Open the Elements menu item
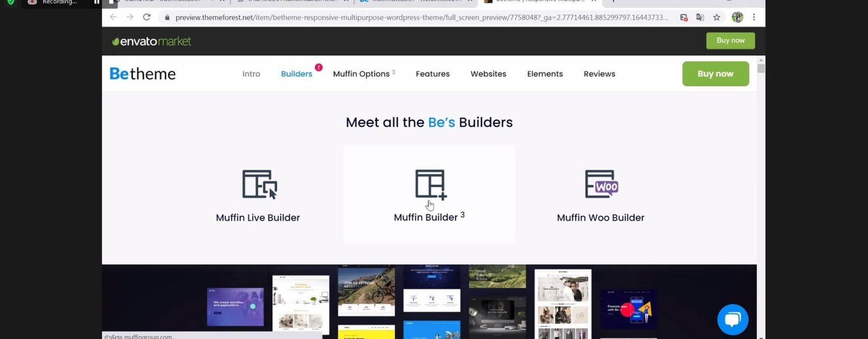868x339 pixels. tap(545, 74)
